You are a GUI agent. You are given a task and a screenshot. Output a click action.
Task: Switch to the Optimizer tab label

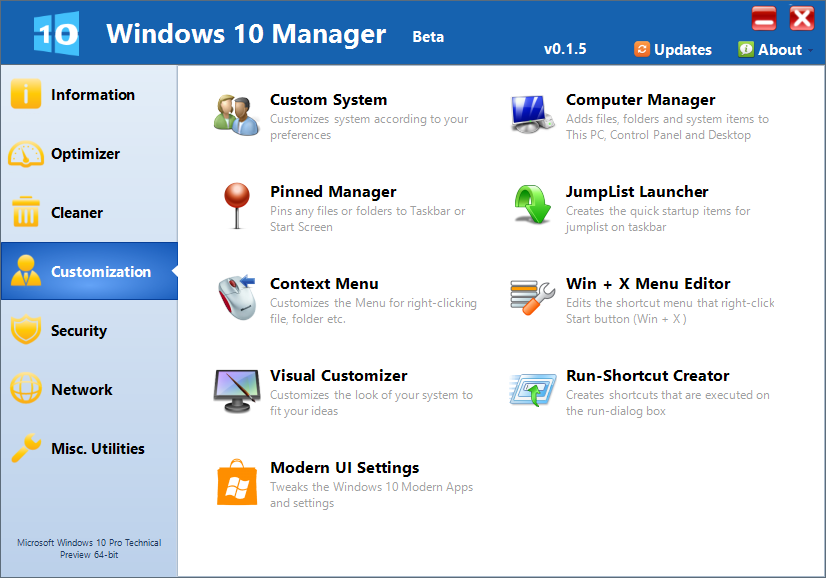pos(85,154)
